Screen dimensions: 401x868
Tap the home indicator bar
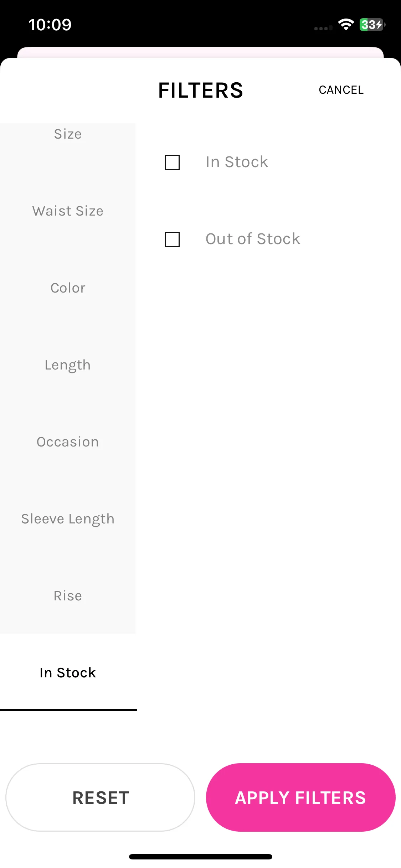click(x=201, y=857)
